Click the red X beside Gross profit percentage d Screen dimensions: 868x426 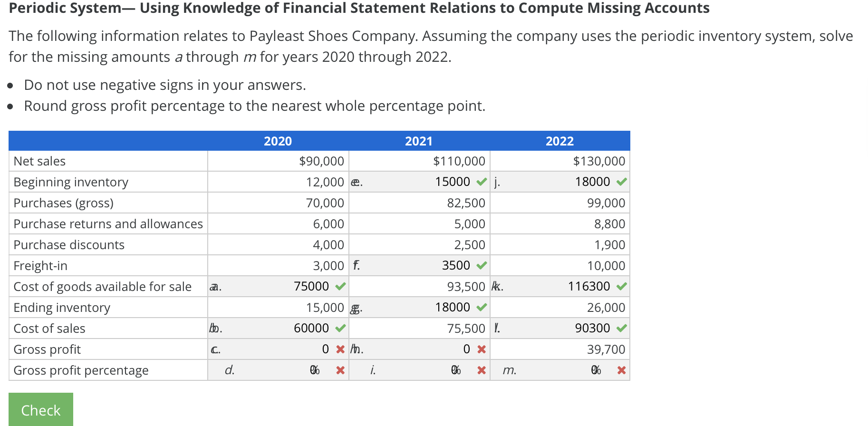pos(339,370)
